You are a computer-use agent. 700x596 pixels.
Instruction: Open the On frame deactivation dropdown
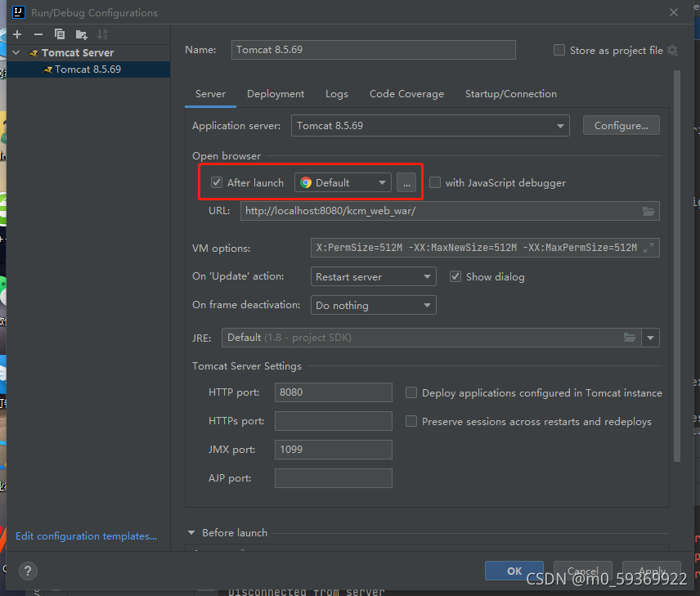(373, 306)
